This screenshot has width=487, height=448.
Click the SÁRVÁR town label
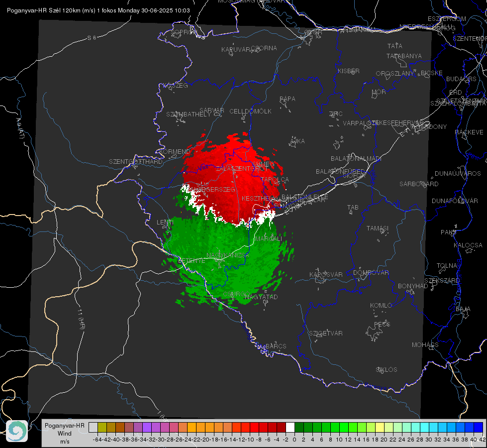(212, 111)
